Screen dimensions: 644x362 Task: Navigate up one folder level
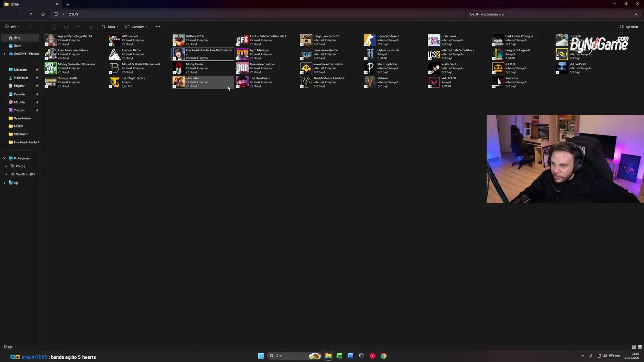click(31, 14)
